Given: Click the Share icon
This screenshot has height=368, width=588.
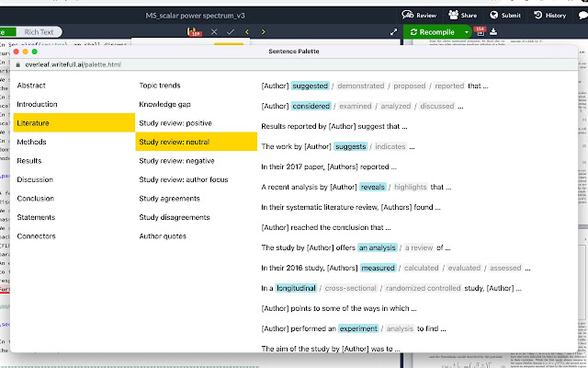Looking at the screenshot, I should pyautogui.click(x=462, y=16).
